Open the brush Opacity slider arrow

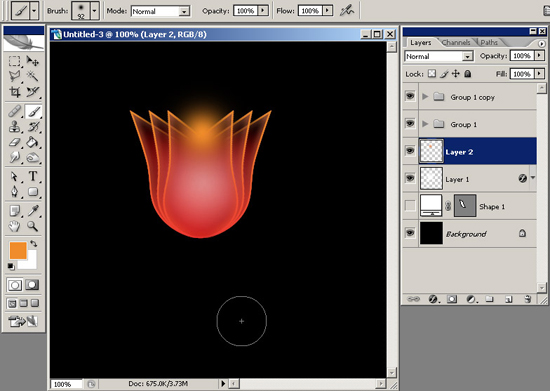tap(262, 11)
